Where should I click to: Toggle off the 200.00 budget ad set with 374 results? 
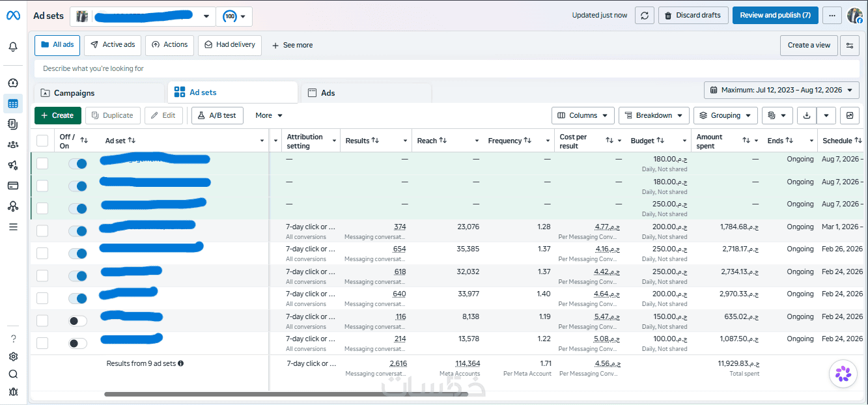tap(77, 231)
